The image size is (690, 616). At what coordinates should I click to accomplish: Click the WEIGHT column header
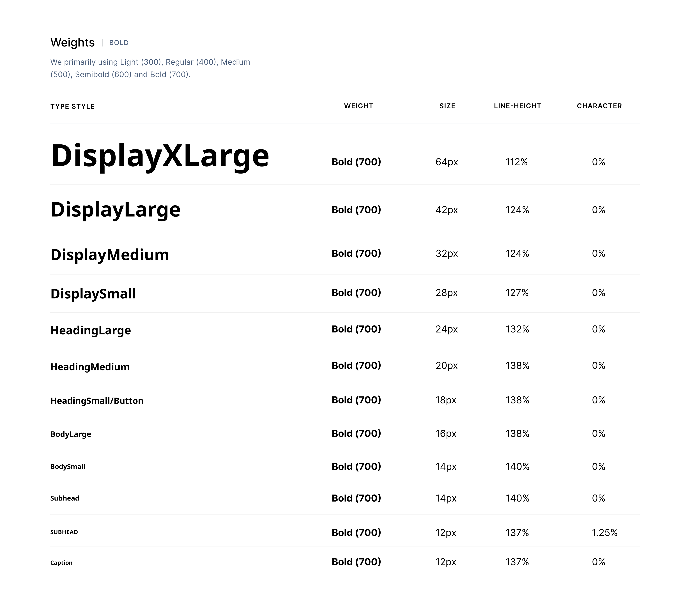358,106
